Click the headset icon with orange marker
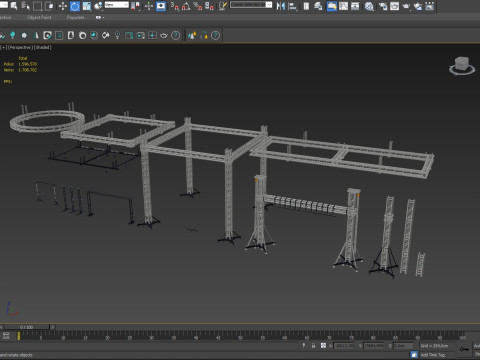Image resolution: width=480 pixels, height=360 pixels. [x=204, y=35]
